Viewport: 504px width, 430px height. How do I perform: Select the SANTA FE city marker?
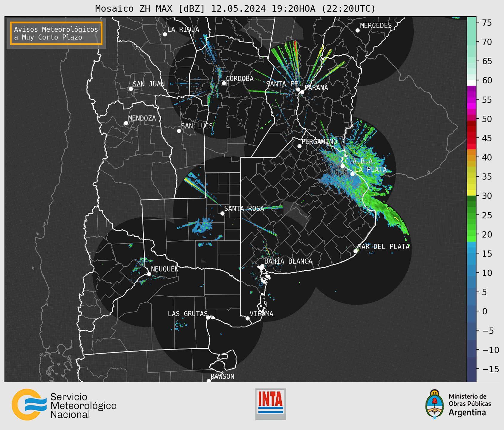298,90
